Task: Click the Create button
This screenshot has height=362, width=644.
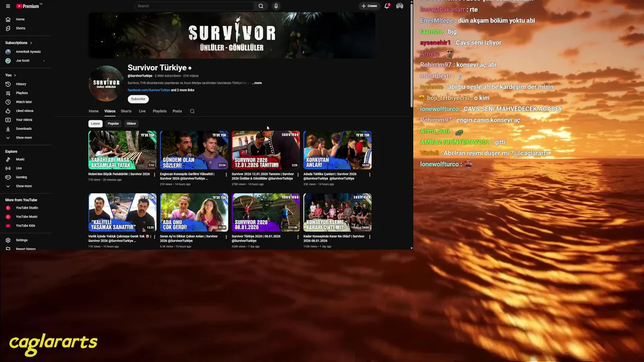Action: point(369,6)
